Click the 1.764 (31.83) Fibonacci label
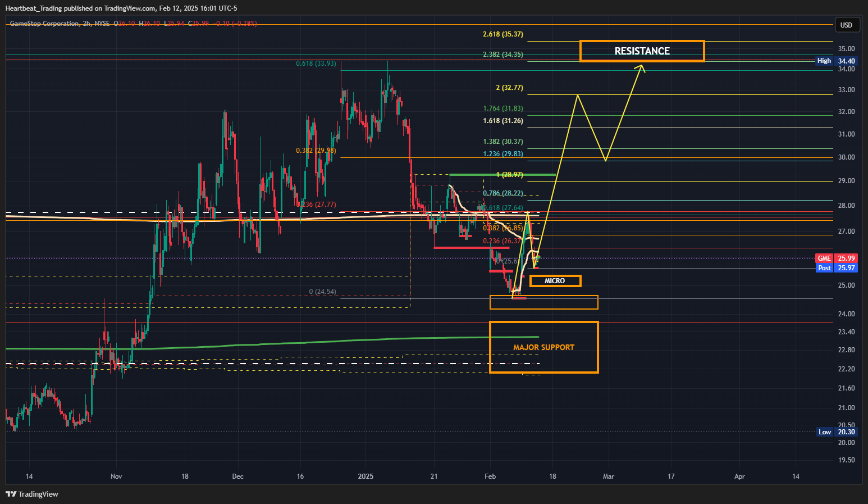The height and width of the screenshot is (504, 868). tap(503, 108)
